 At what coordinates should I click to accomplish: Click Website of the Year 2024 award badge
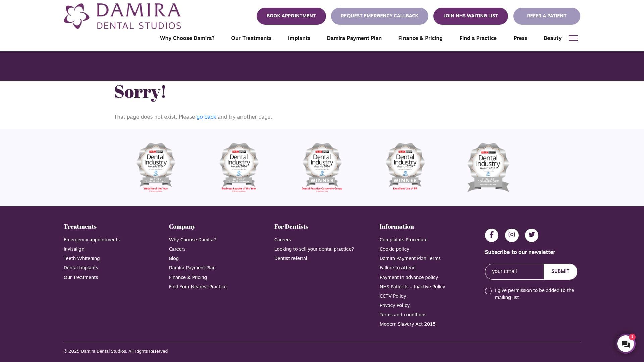click(x=156, y=167)
